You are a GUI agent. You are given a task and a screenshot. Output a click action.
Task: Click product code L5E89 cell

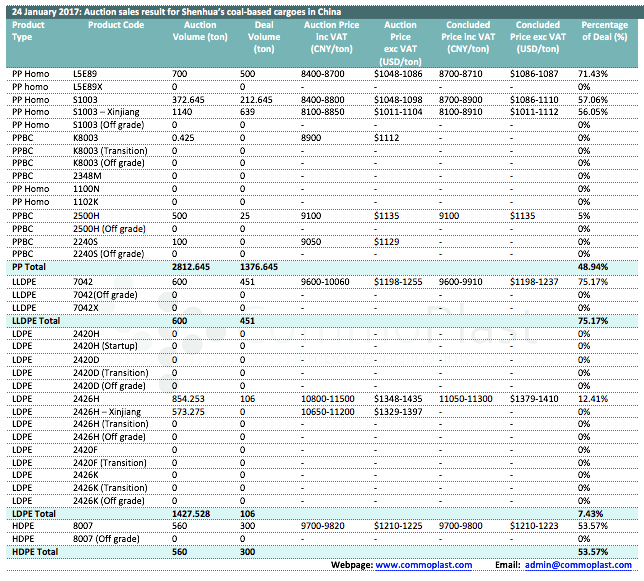(x=86, y=74)
